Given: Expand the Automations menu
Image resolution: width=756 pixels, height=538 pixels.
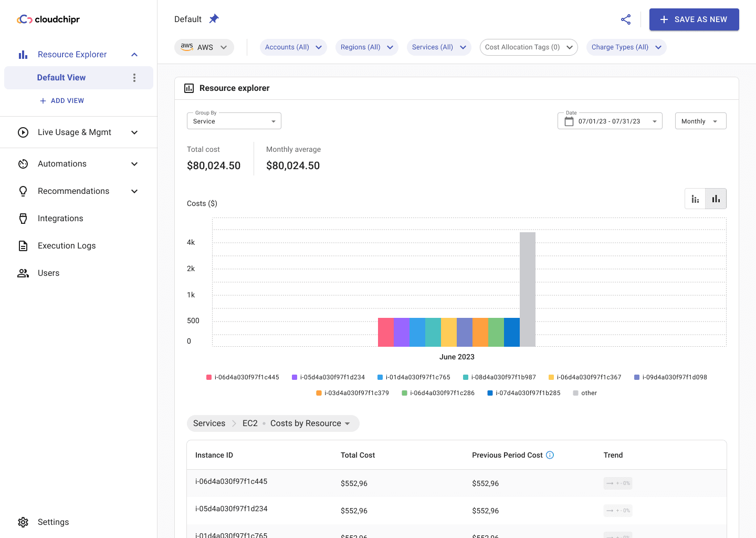Looking at the screenshot, I should pyautogui.click(x=134, y=164).
